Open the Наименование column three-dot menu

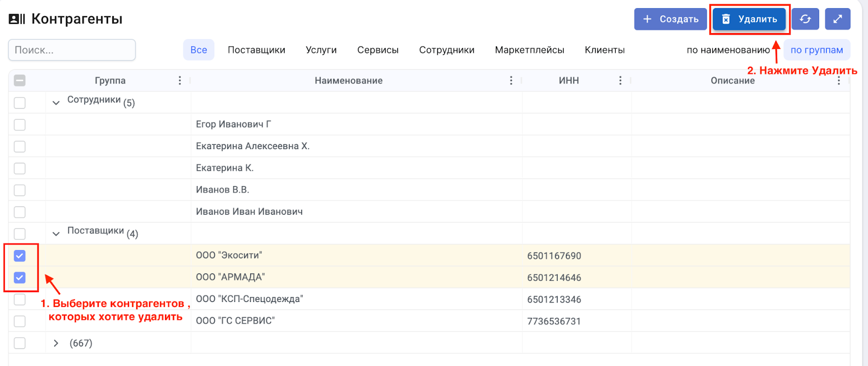510,80
